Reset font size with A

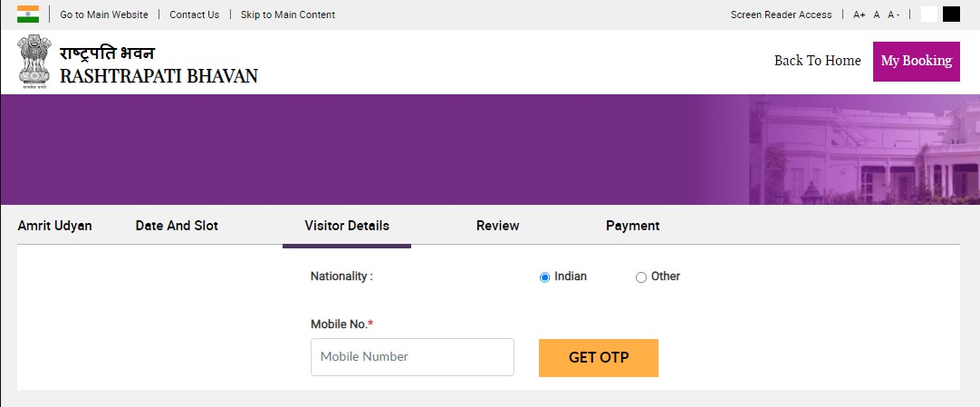coord(876,15)
